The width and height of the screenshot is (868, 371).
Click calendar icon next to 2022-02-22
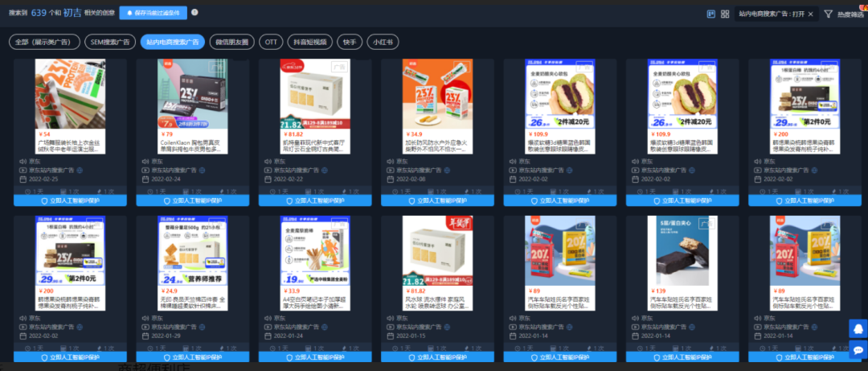(268, 179)
